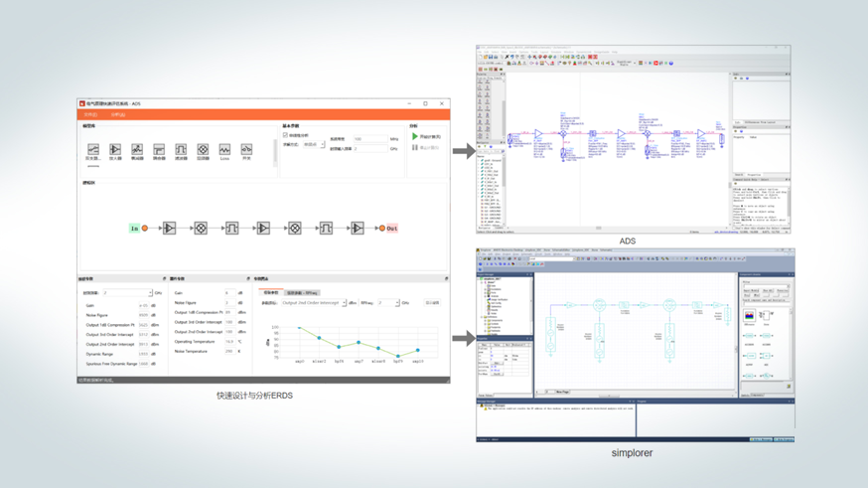Click the green start analysis play icon
The image size is (868, 488).
415,137
